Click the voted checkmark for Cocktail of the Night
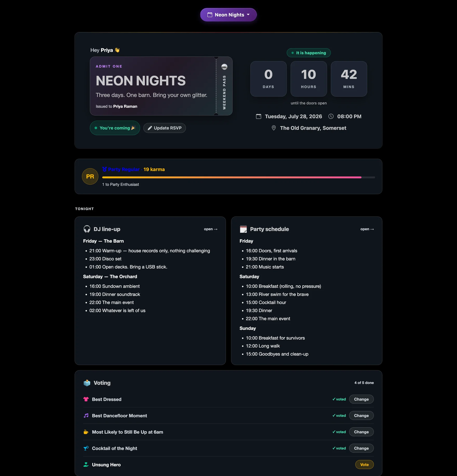Image resolution: width=457 pixels, height=476 pixels. (x=339, y=448)
